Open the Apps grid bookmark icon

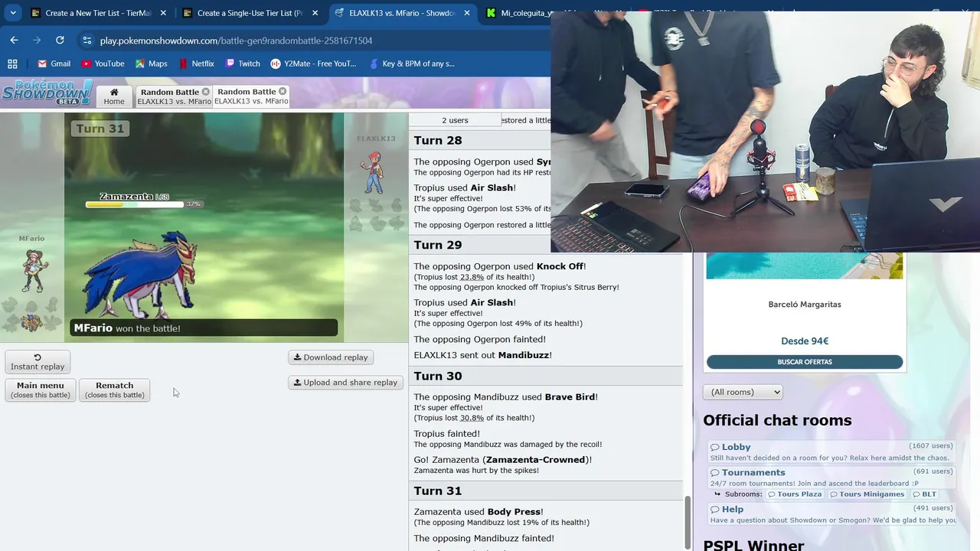pyautogui.click(x=12, y=64)
